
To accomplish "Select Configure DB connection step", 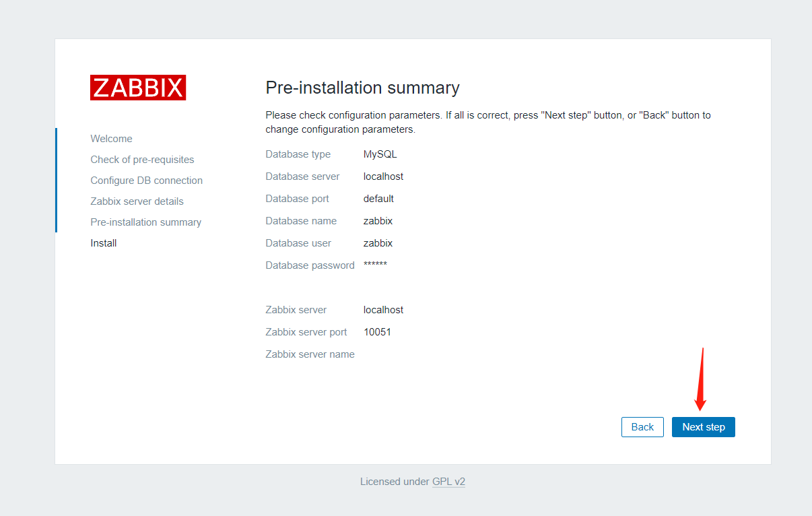I will coord(147,181).
